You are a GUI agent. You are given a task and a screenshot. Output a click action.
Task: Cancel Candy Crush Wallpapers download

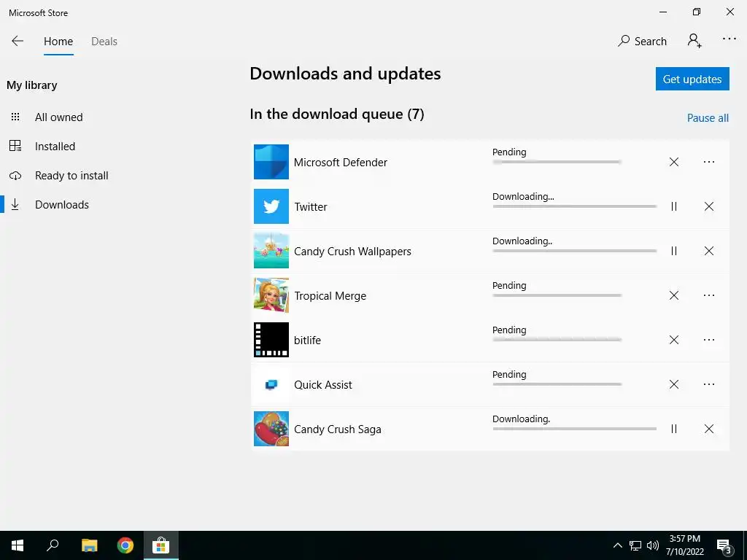pyautogui.click(x=709, y=251)
